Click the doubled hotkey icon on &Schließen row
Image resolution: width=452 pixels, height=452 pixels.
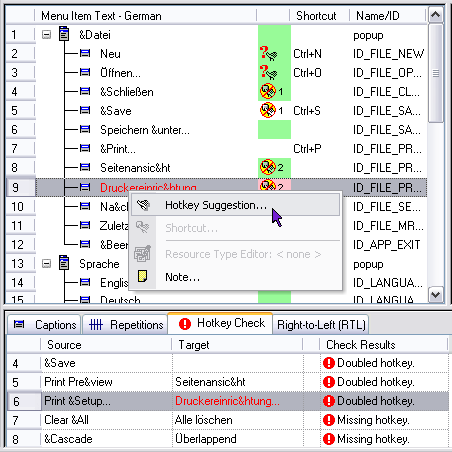tap(268, 91)
